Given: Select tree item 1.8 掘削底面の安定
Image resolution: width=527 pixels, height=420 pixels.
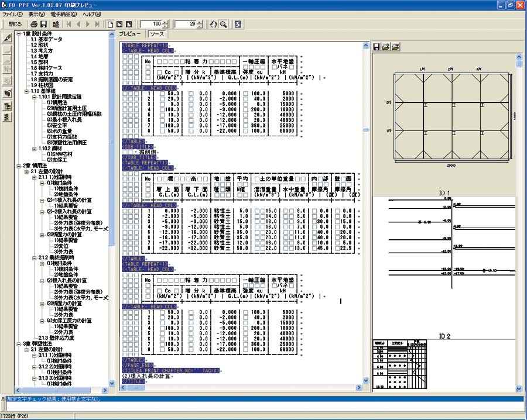Looking at the screenshot, I should tap(52, 80).
